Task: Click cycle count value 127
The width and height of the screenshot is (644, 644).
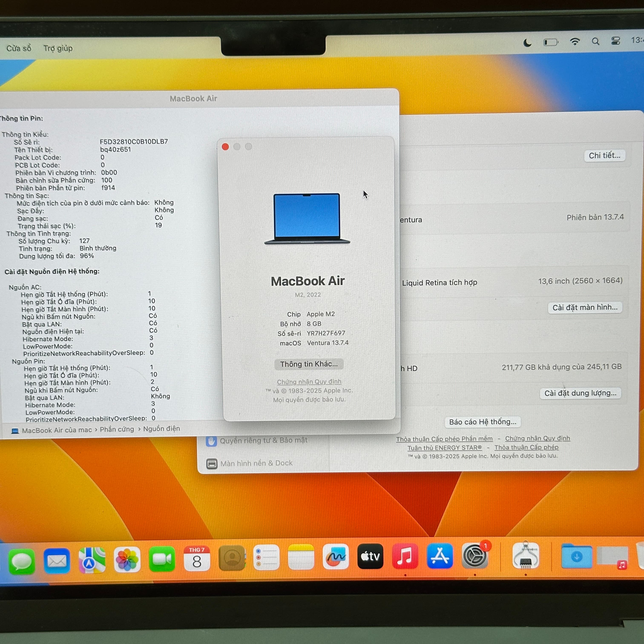Action: (84, 241)
